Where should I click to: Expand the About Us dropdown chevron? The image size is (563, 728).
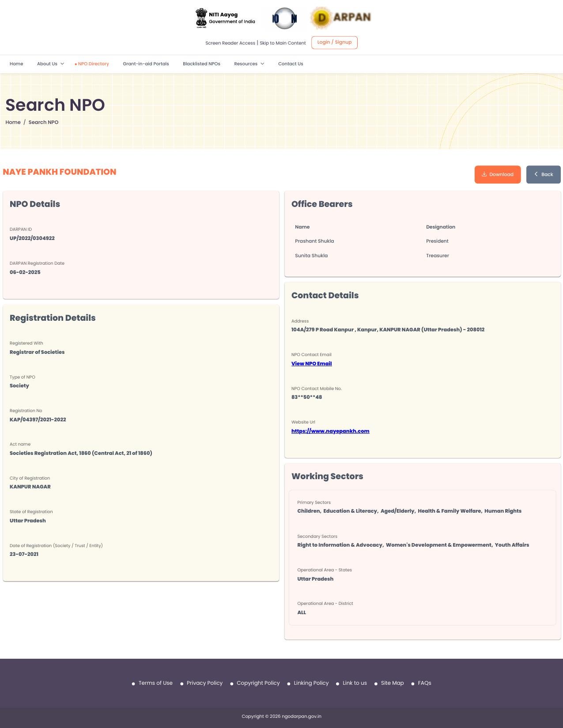coord(62,64)
